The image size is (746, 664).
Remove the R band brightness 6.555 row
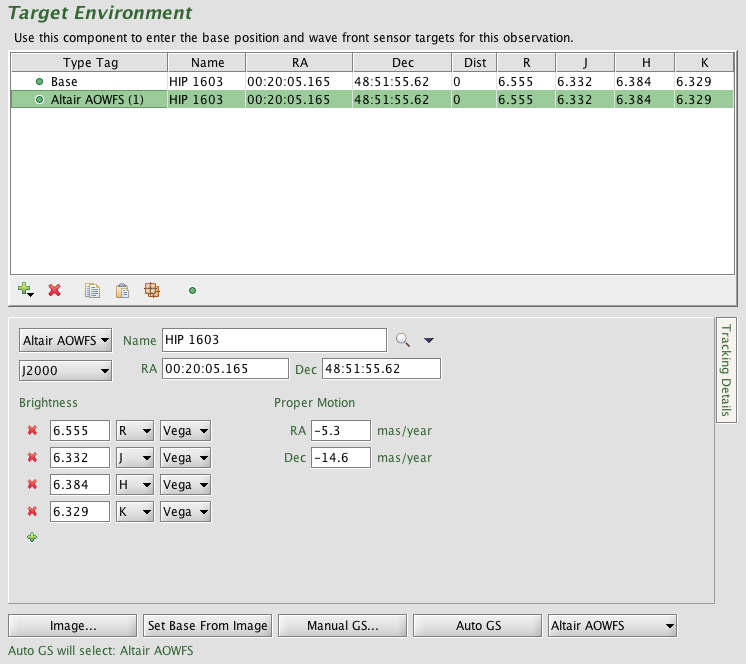click(32, 430)
